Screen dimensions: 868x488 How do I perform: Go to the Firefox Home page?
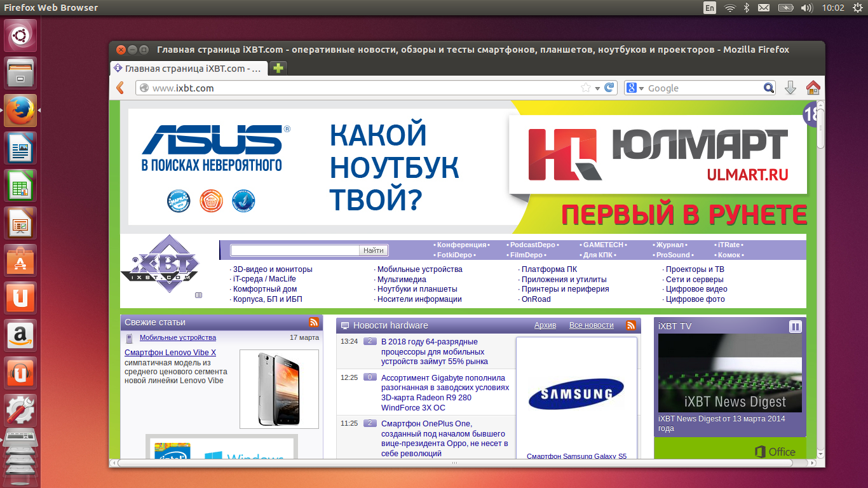813,88
